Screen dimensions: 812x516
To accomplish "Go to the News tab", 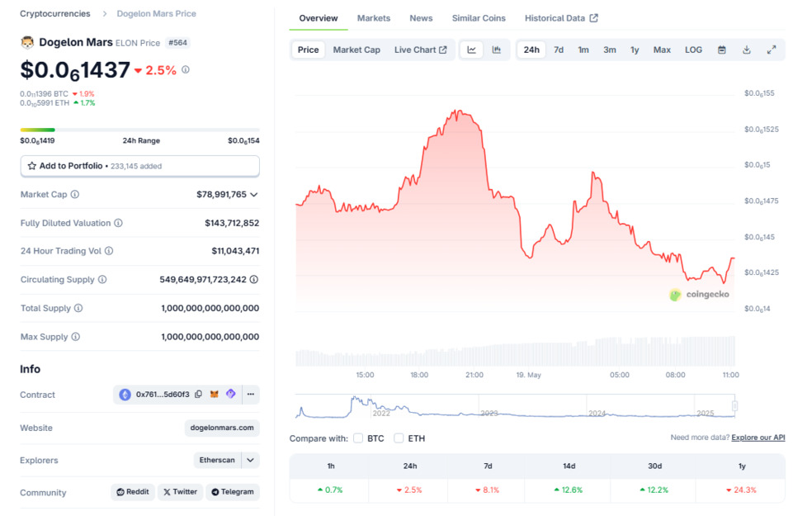I will 421,18.
